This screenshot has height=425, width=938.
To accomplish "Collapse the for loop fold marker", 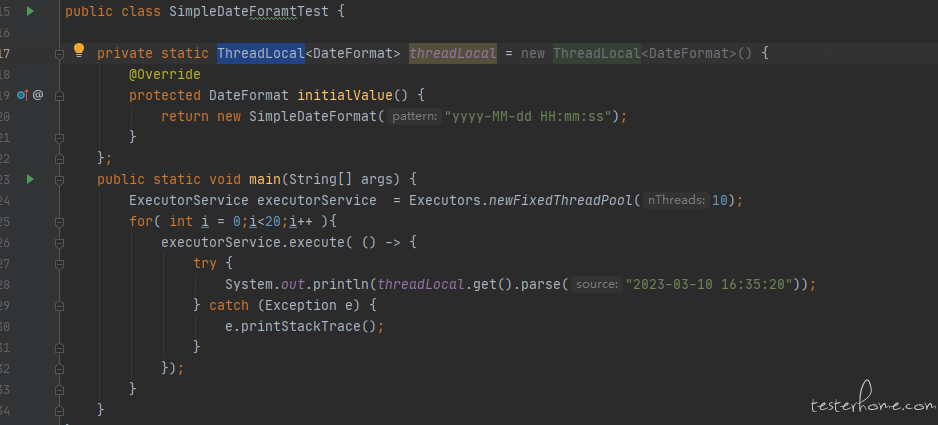I will click(x=59, y=223).
